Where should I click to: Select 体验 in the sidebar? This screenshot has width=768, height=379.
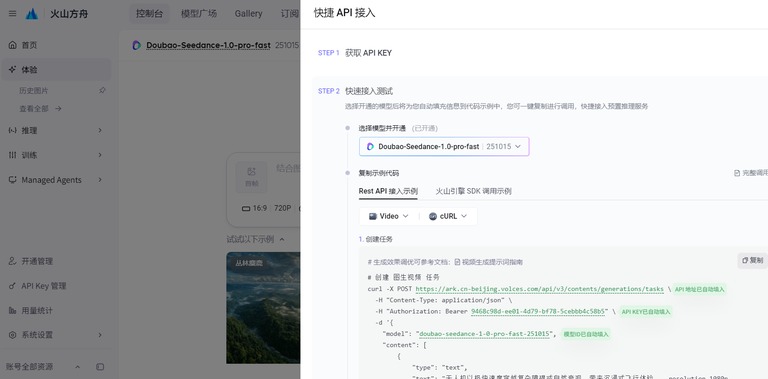point(55,70)
